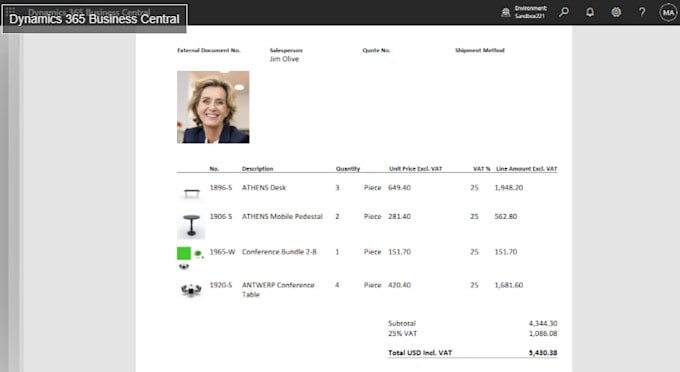Image resolution: width=680 pixels, height=372 pixels.
Task: Click the line amount 1,948.20
Action: (508, 188)
